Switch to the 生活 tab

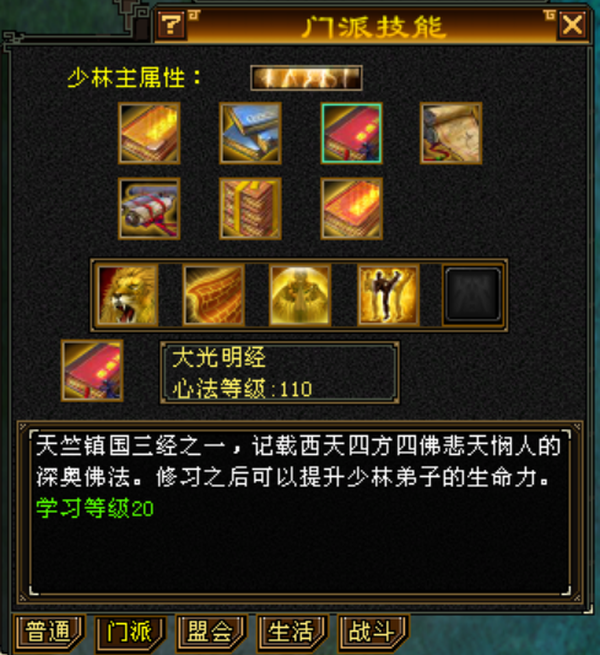(x=292, y=631)
